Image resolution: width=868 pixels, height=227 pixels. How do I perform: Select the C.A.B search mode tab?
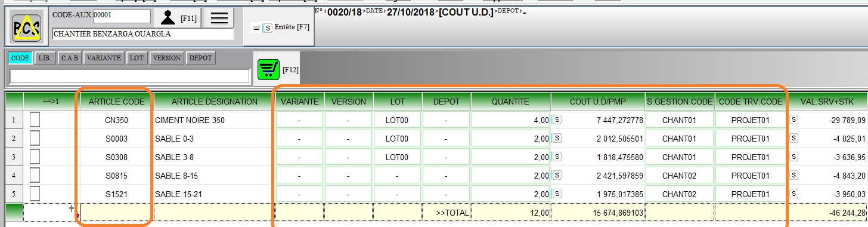pos(70,58)
